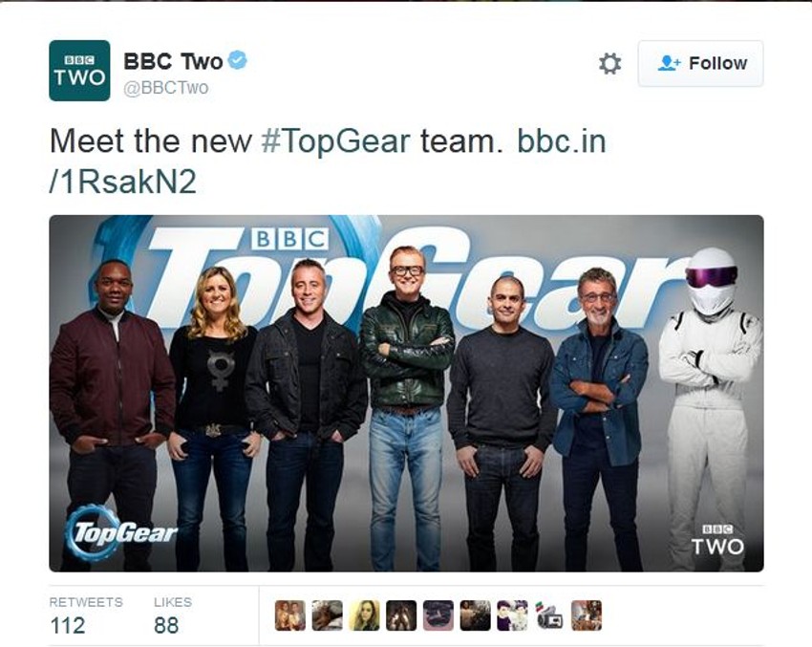Screen dimensions: 812x647
Task: Follow the bbc.in shortened link
Action: click(x=328, y=162)
